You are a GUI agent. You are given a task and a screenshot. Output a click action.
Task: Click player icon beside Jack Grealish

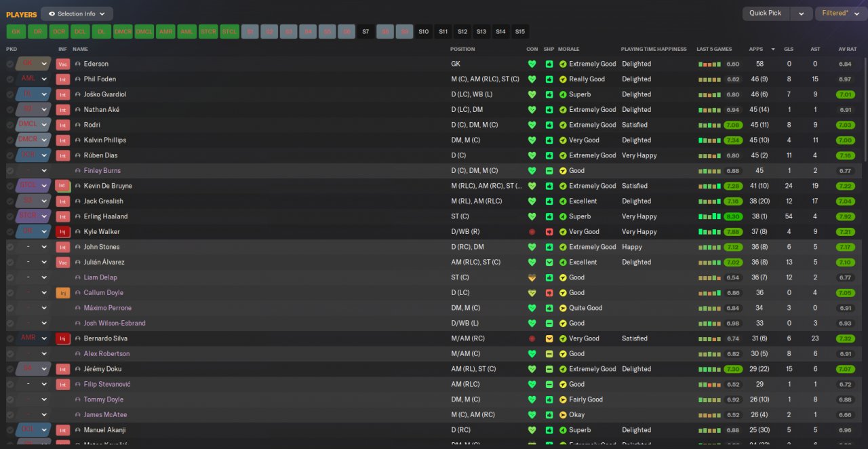[78, 201]
